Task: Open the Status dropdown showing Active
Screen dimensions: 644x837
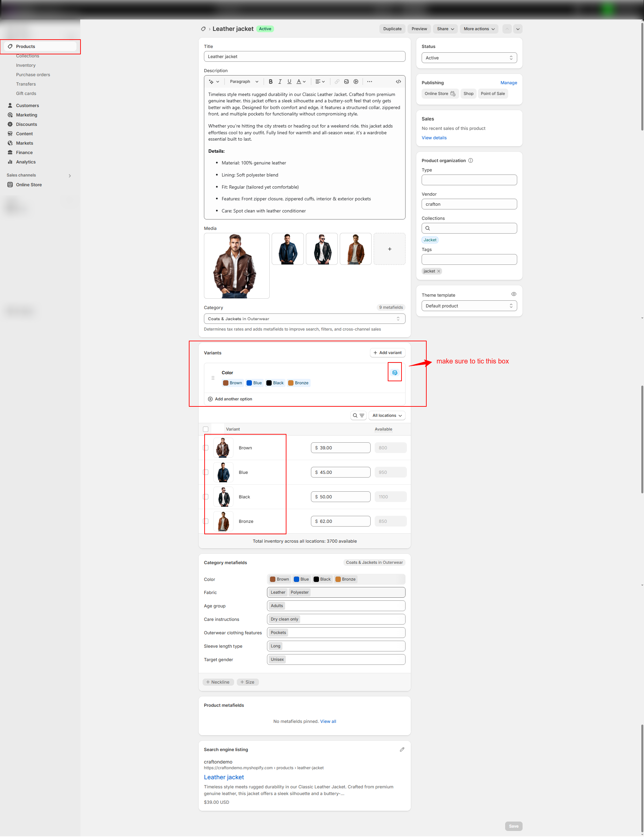Action: tap(469, 58)
